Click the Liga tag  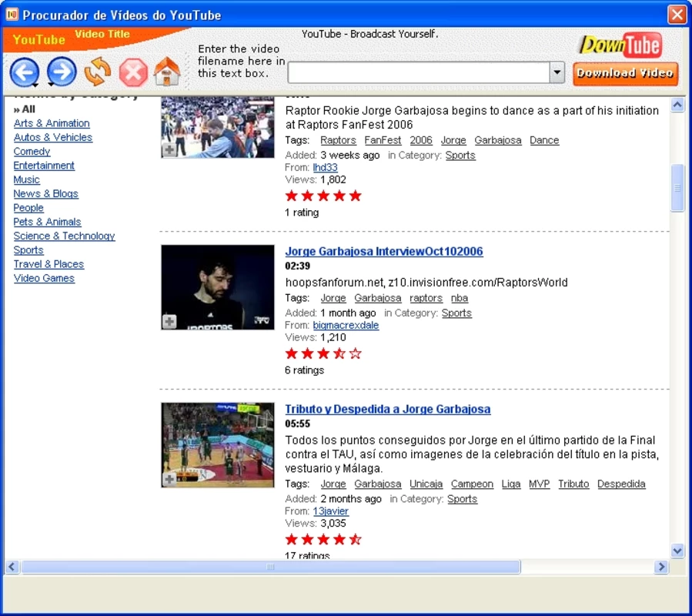tap(511, 484)
